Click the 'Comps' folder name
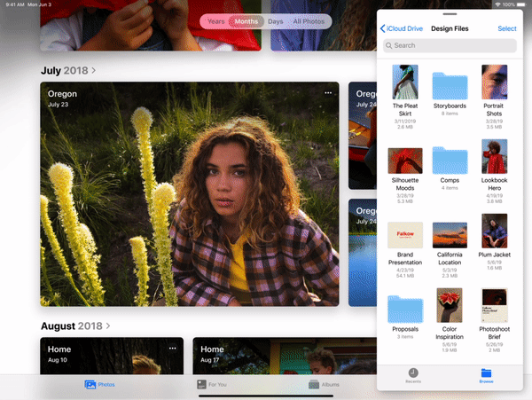Viewport: 532px width, 400px height. point(450,180)
